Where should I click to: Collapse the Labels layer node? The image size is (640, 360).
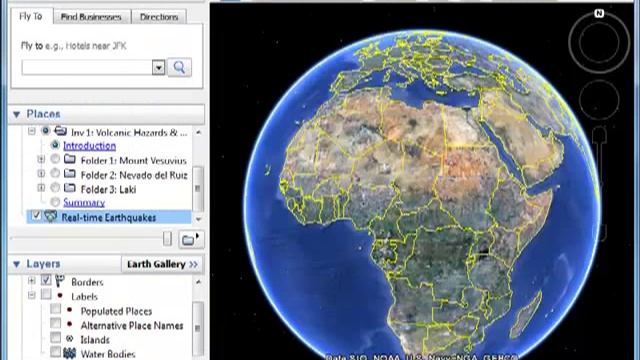point(32,295)
